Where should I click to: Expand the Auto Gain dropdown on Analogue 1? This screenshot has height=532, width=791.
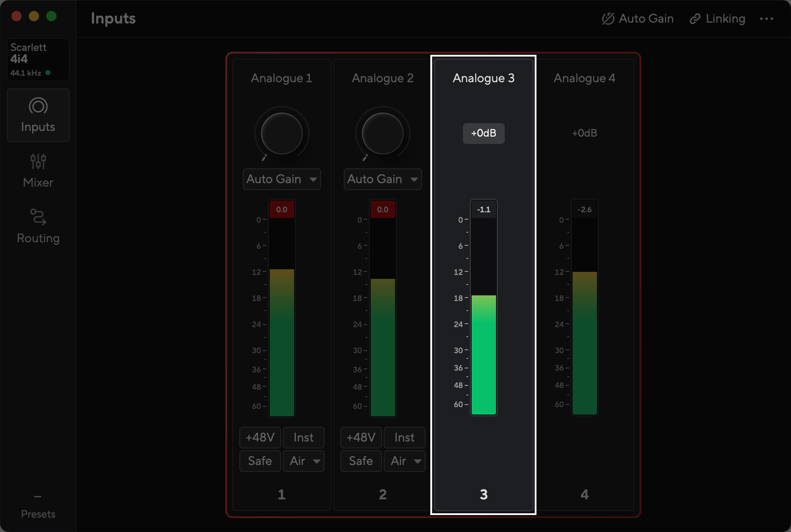click(282, 179)
